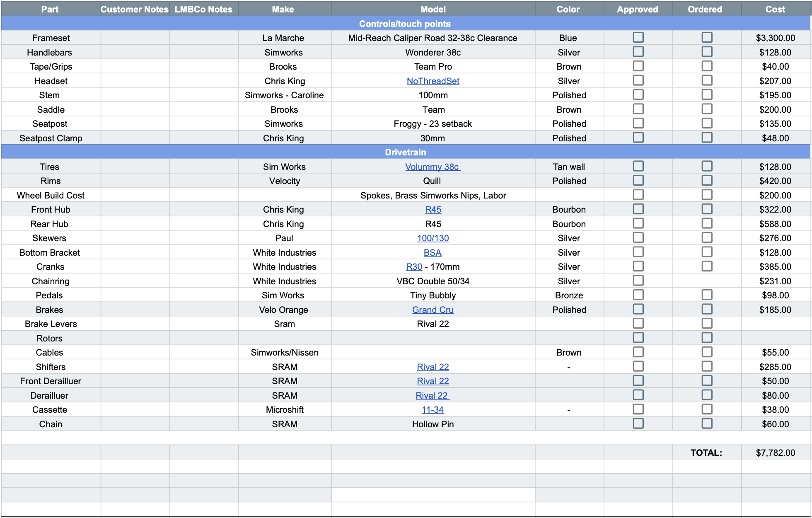Open the R45 link in Front Hub row
The height and width of the screenshot is (518, 812).
[x=433, y=209]
